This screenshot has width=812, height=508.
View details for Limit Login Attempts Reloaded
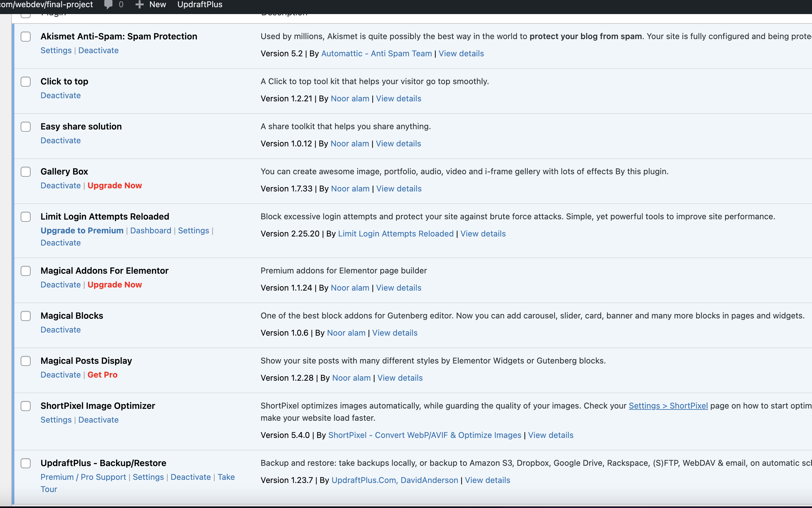coord(483,233)
